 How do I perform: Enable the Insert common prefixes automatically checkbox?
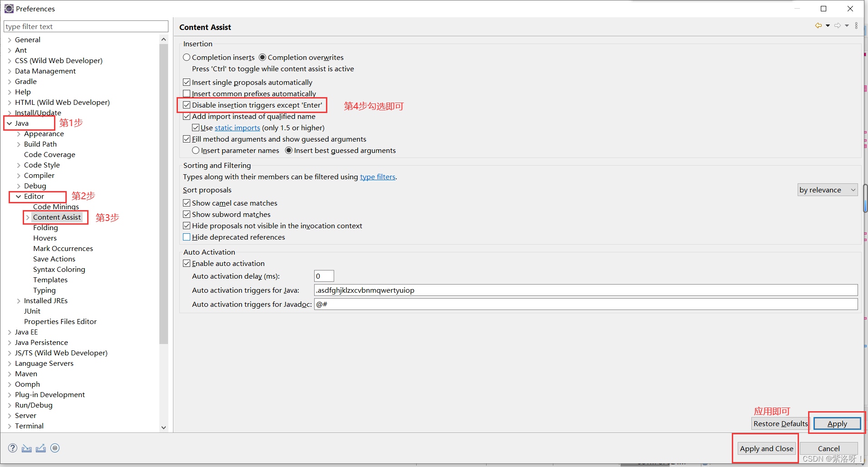[x=187, y=93]
